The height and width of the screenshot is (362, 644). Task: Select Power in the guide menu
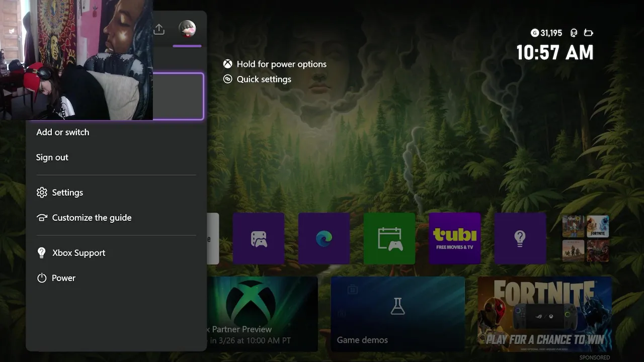point(63,278)
